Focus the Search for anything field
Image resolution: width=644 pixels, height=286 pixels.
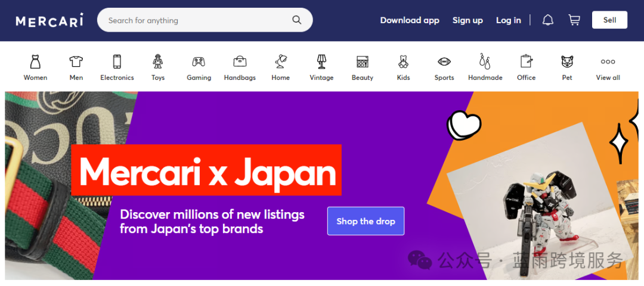tap(197, 20)
